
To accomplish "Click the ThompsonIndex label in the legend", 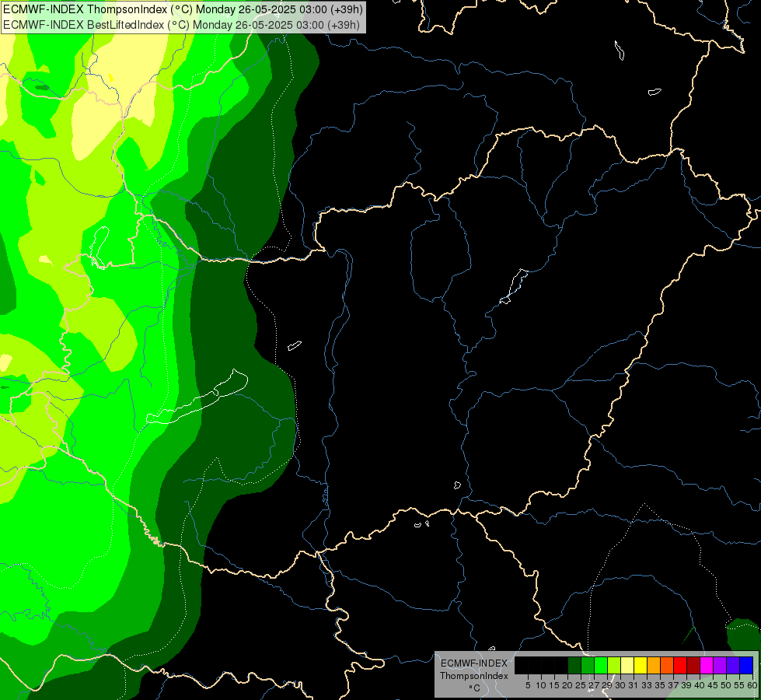I will point(474,676).
